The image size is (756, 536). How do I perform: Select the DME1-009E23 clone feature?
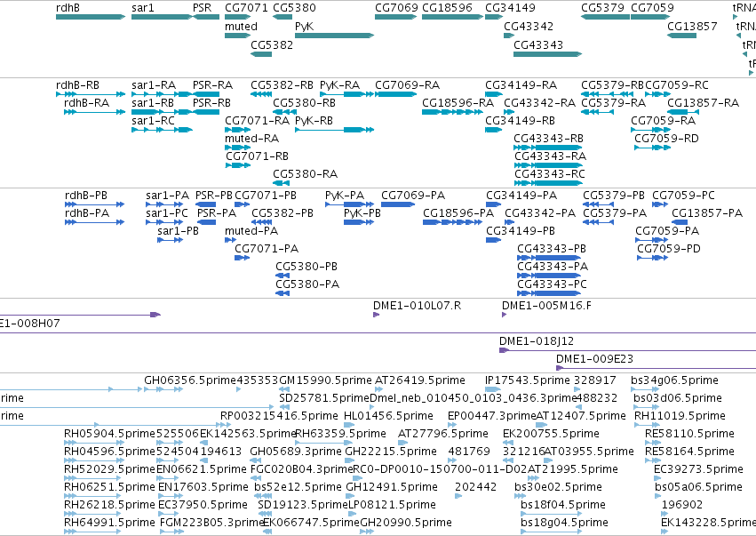coord(656,368)
